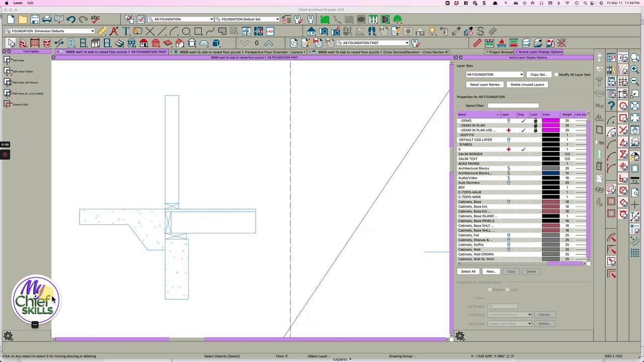Switch to the Project Browser tab
This screenshot has height=362, width=644.
501,52
